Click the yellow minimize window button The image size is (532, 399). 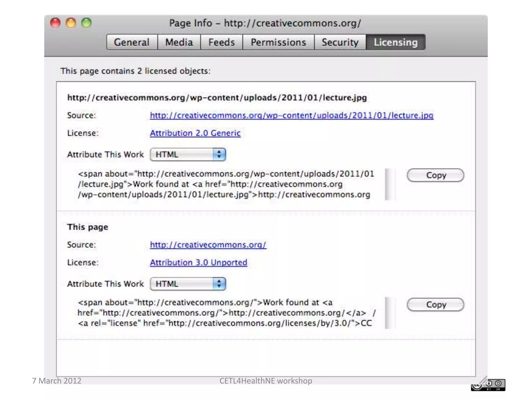71,23
